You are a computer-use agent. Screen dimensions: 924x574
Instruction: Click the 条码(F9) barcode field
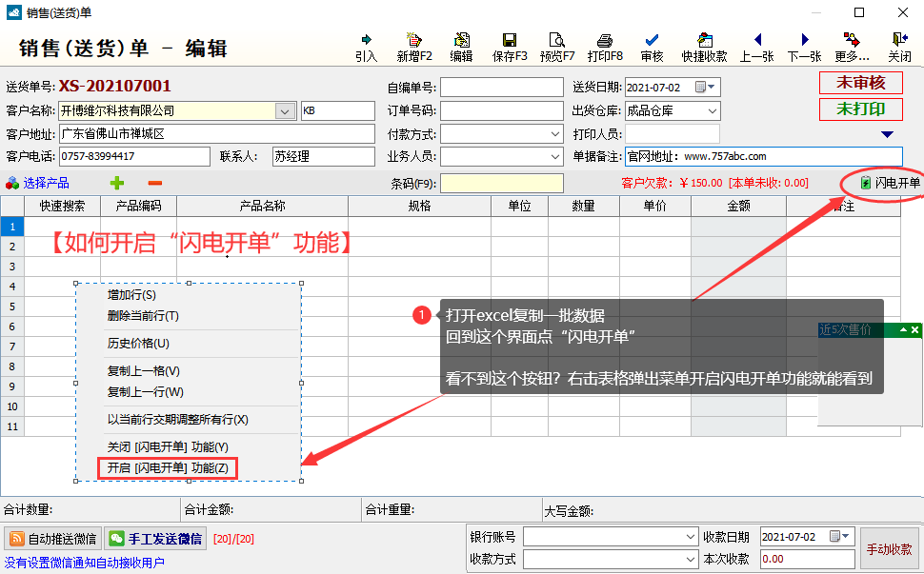[x=501, y=183]
